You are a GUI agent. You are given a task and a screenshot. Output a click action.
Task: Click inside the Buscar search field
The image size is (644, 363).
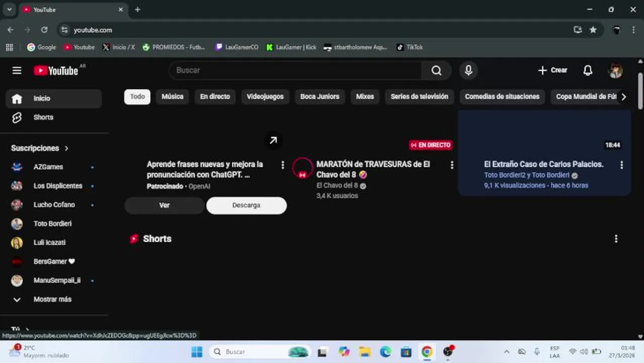(295, 71)
